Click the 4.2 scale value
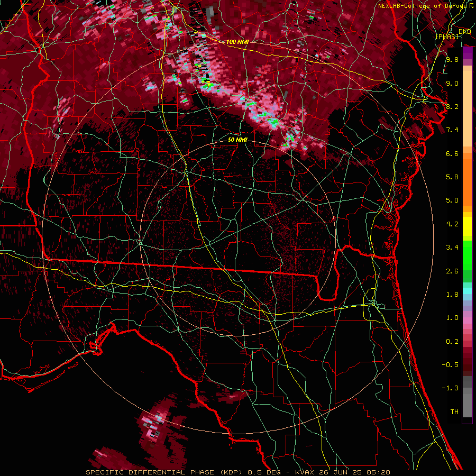The height and width of the screenshot is (476, 476). [452, 224]
